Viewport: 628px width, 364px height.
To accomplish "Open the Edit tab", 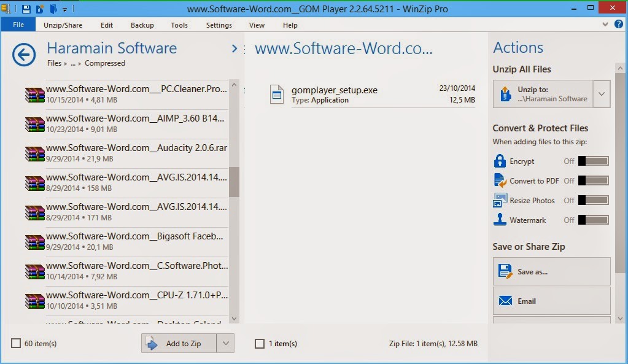I will 107,25.
